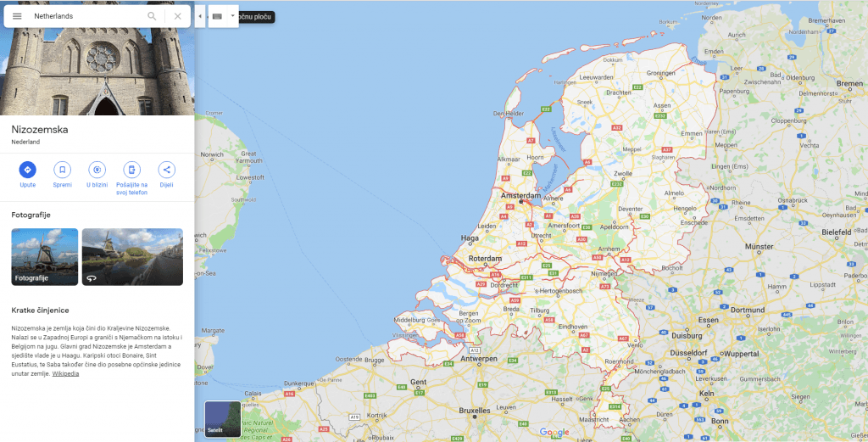Click Dortmund label on map
Viewport: 868px width, 442px height.
(748, 311)
